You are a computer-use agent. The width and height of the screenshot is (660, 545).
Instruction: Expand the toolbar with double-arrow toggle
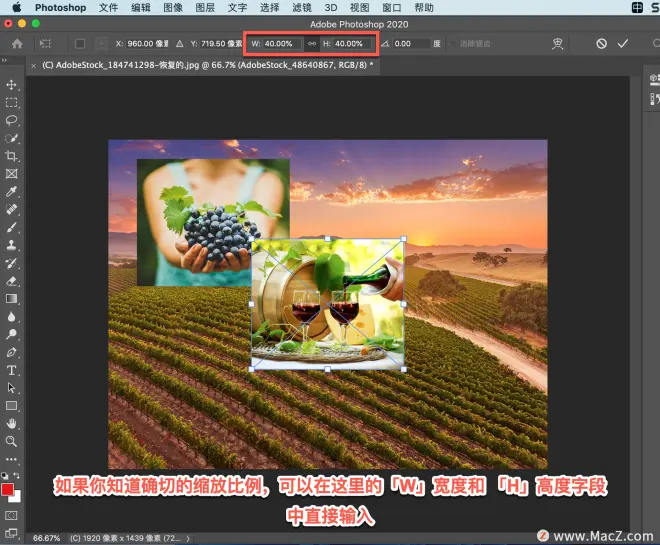coord(4,60)
